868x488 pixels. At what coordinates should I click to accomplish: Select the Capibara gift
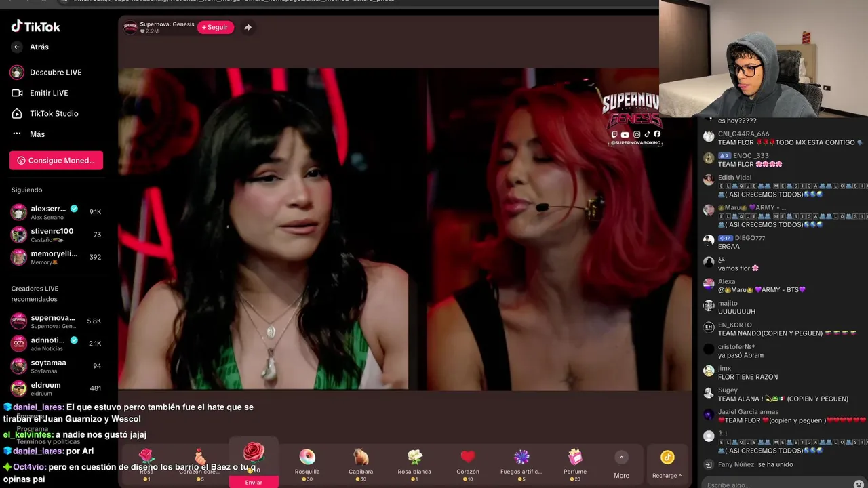[x=361, y=464]
